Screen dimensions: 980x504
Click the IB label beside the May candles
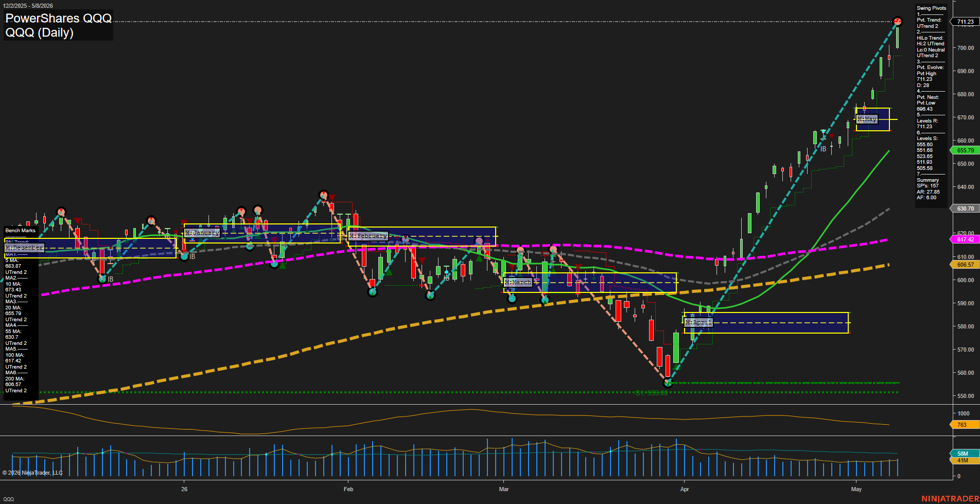tap(824, 149)
